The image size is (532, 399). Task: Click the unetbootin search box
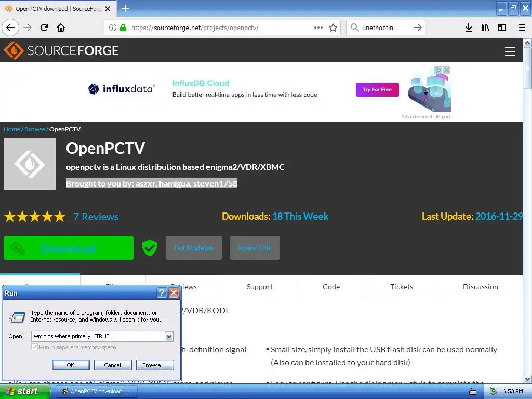coord(385,28)
